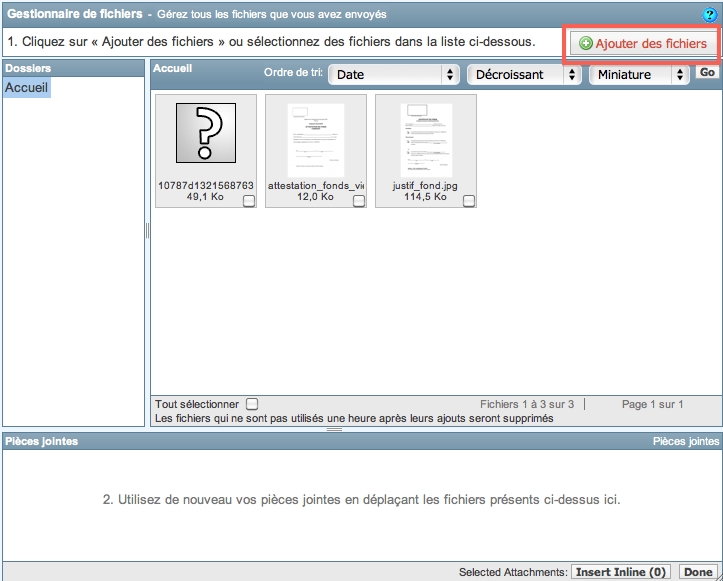Click the blue help question mark icon
The image size is (723, 581).
coord(709,15)
